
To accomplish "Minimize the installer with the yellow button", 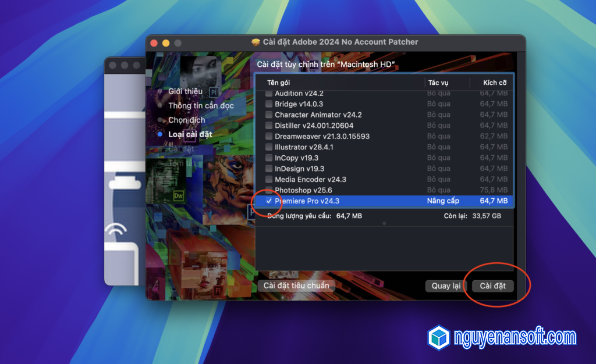I will [166, 43].
